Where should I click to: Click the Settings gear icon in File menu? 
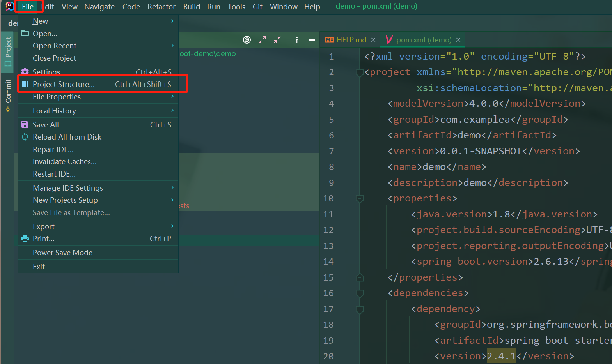25,71
